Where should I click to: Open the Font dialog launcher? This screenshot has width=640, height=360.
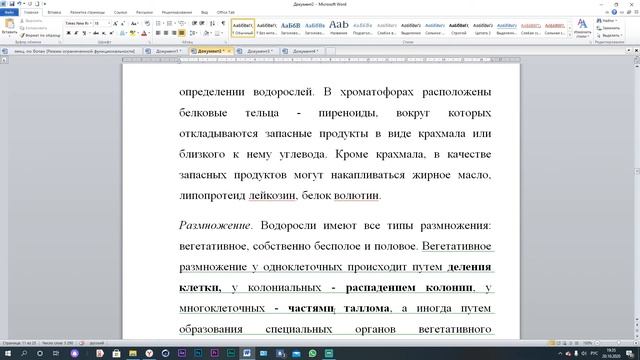tap(149, 42)
